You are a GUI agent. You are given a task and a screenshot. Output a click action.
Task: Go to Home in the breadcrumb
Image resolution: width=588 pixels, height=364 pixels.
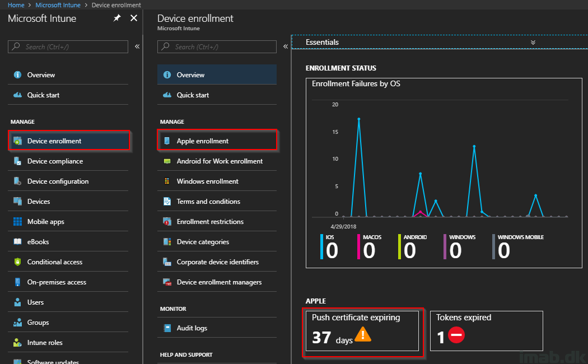click(x=16, y=5)
